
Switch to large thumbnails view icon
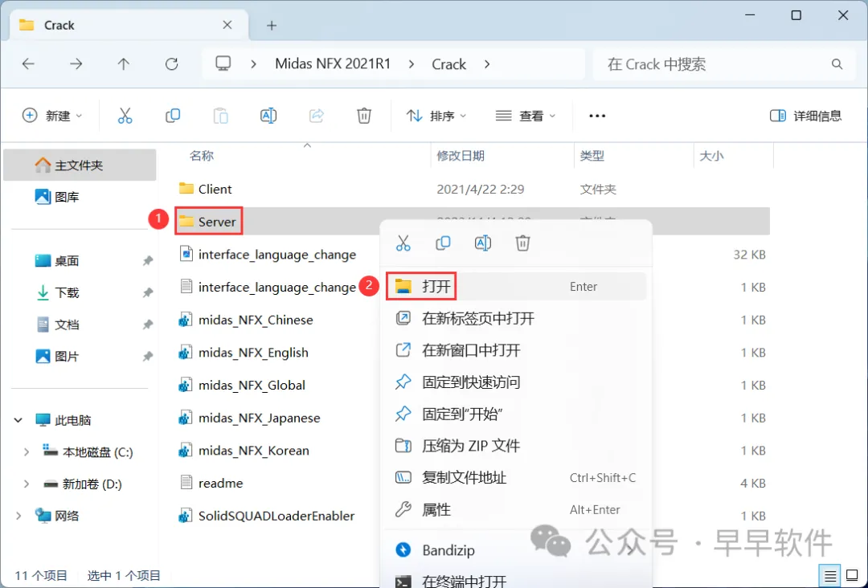(852, 576)
